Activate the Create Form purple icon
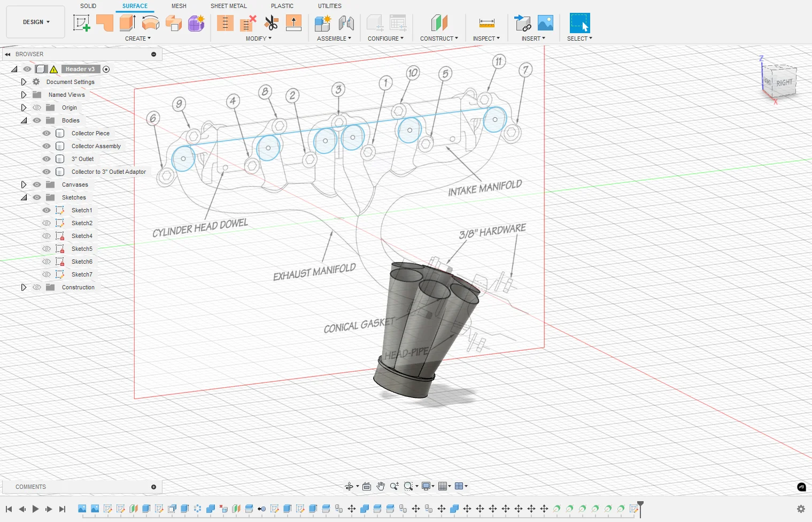 point(197,23)
